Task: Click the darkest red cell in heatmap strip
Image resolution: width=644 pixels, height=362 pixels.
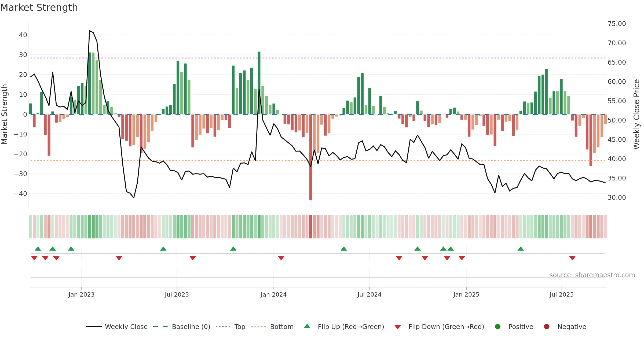Action: click(311, 227)
